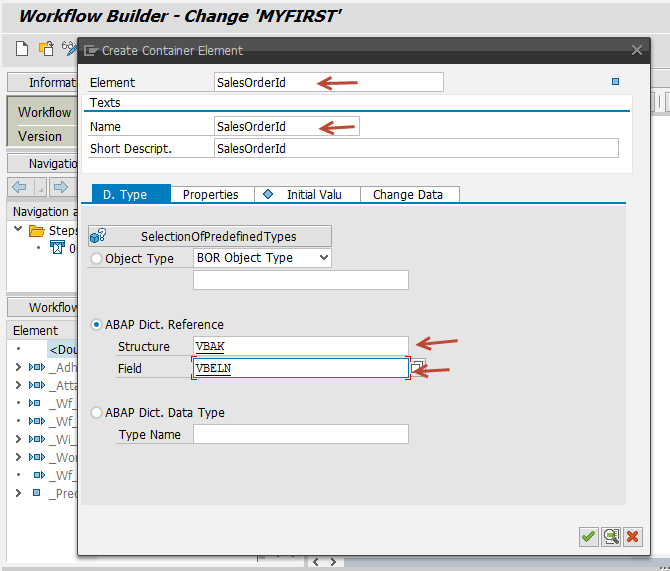Click the Structure field containing VBAK
The width and height of the screenshot is (670, 571).
tap(300, 346)
